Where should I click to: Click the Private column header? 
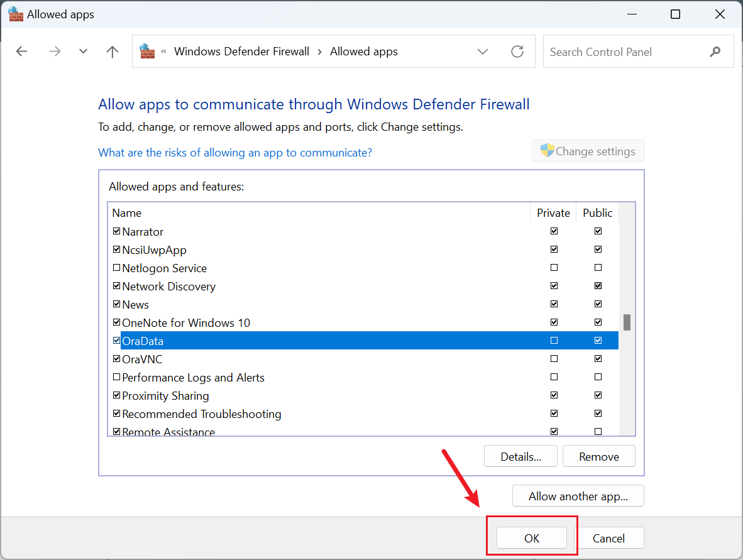point(553,212)
